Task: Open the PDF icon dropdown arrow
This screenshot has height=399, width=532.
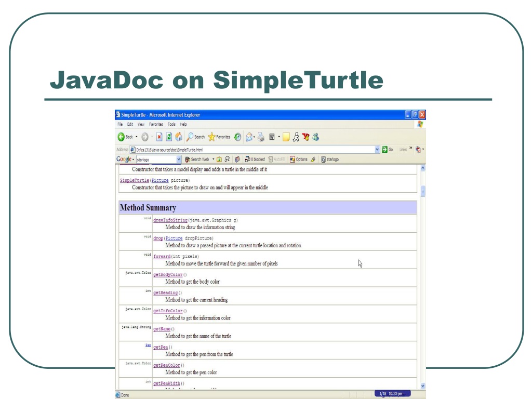Action: click(423, 149)
